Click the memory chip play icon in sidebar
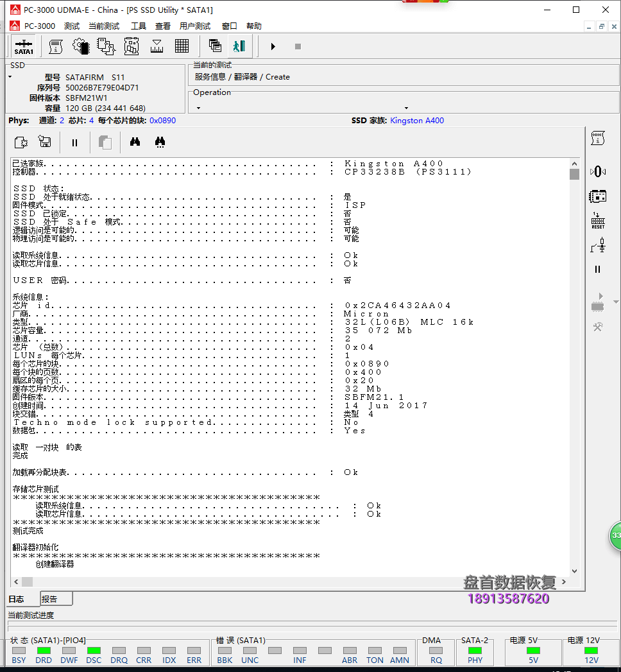Image resolution: width=621 pixels, height=672 pixels. pos(598,302)
